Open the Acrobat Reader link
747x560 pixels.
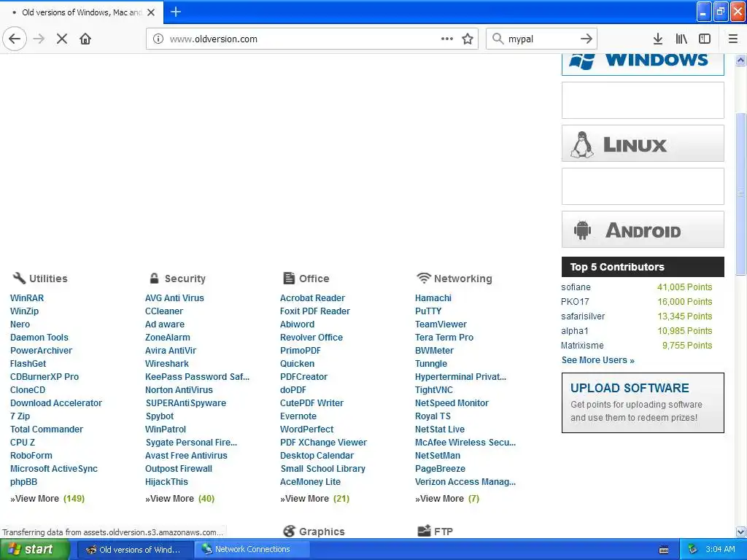pos(312,298)
